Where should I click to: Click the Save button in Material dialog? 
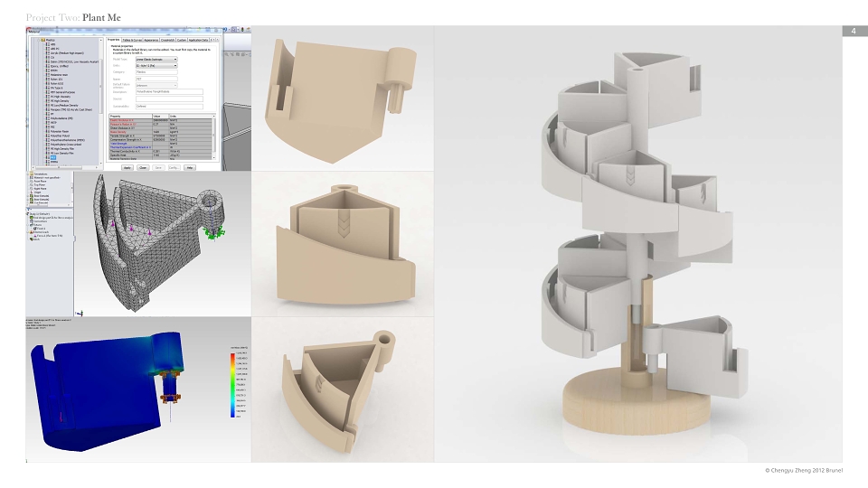158,167
